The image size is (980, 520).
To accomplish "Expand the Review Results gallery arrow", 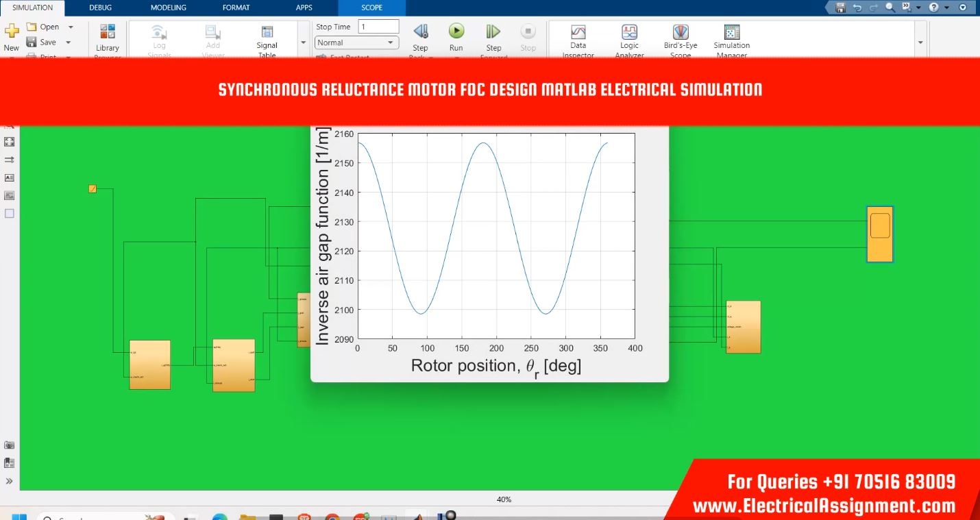I will (x=920, y=42).
